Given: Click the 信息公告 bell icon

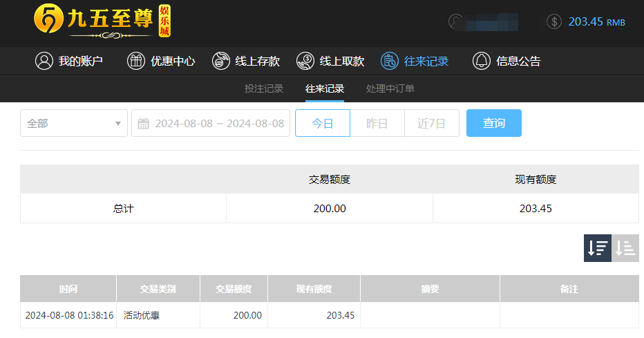Looking at the screenshot, I should [x=481, y=61].
